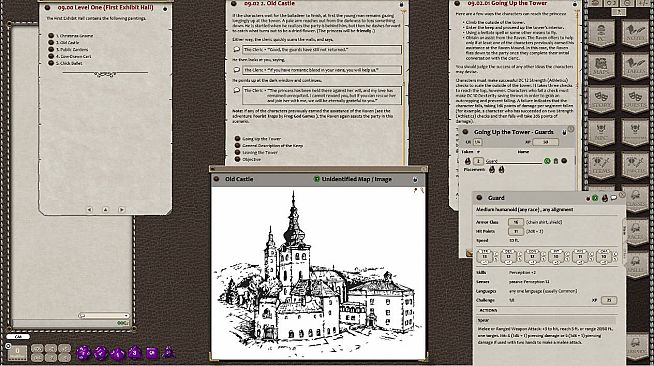The width and height of the screenshot is (654, 366).
Task: Toggle lock on Old Castle image window
Action: (415, 179)
